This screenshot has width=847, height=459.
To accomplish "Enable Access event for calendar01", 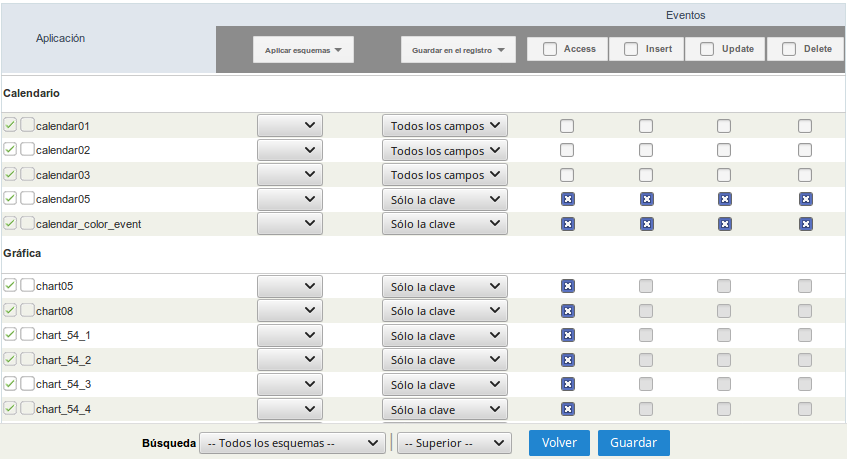I will click(x=567, y=126).
